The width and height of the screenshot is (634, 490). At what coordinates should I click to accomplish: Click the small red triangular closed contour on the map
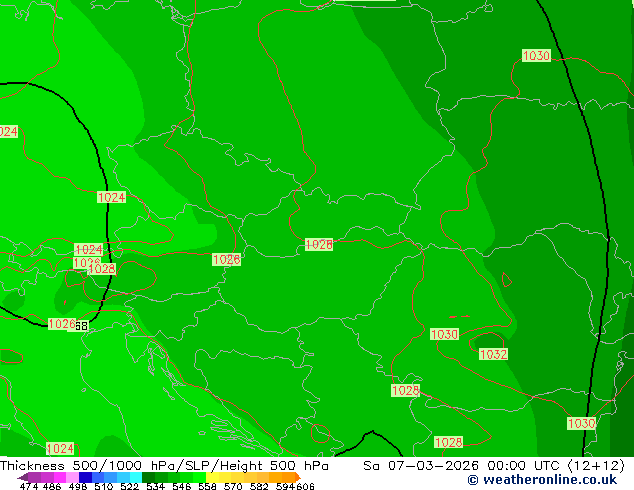pos(507,280)
